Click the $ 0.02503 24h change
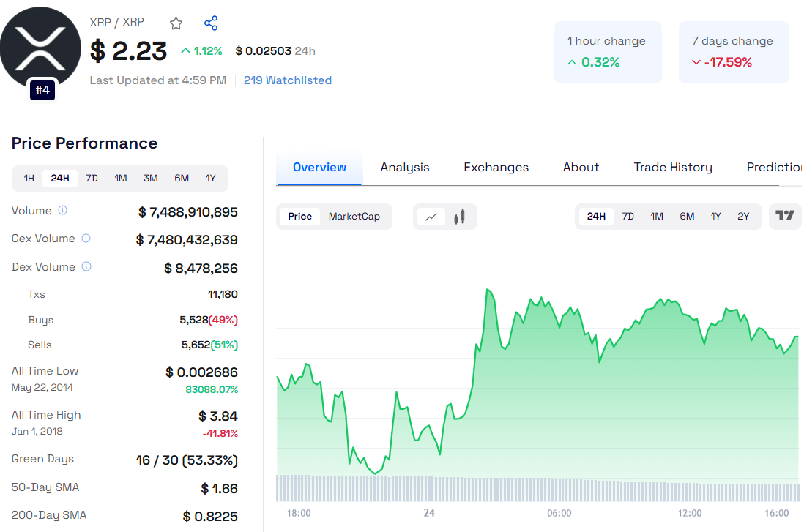 click(275, 51)
